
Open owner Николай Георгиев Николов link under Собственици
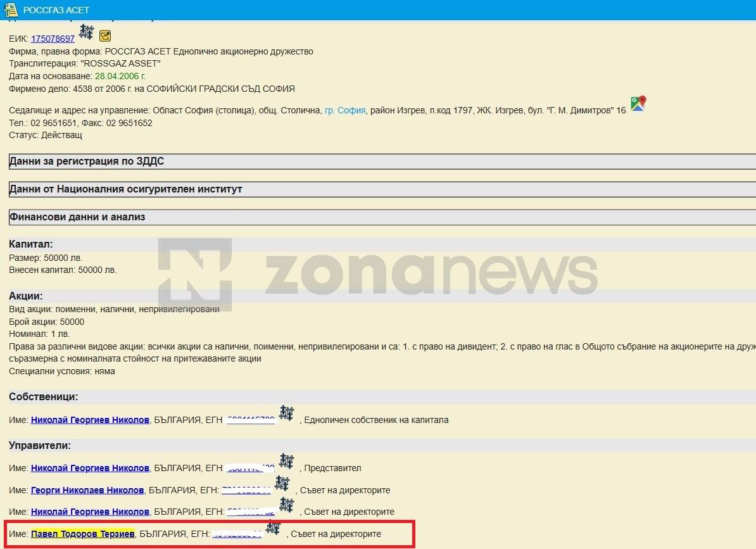[x=90, y=420]
